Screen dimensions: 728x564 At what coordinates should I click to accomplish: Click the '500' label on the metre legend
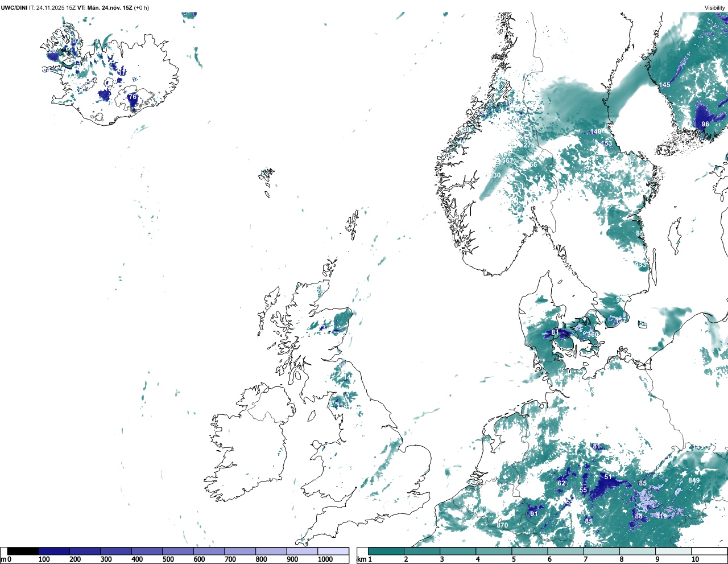coord(168,559)
